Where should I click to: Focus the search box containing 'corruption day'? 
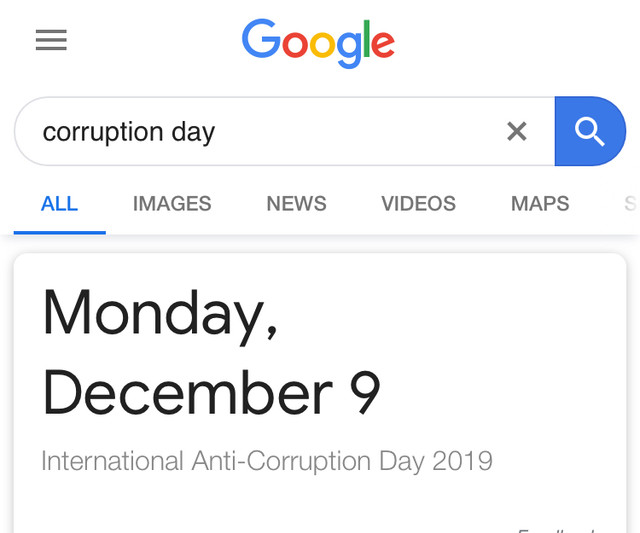[284, 131]
